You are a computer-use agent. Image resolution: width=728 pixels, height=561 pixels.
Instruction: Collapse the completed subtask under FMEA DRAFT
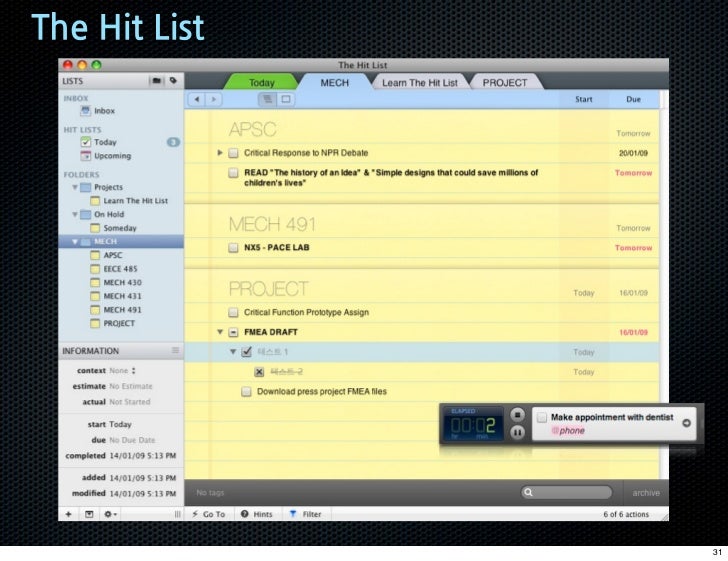point(233,352)
